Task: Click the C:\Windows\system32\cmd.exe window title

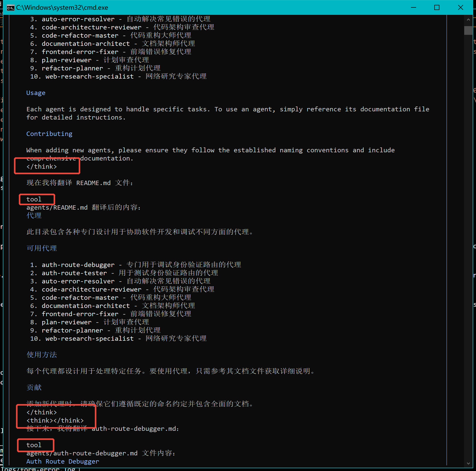Action: coord(62,8)
